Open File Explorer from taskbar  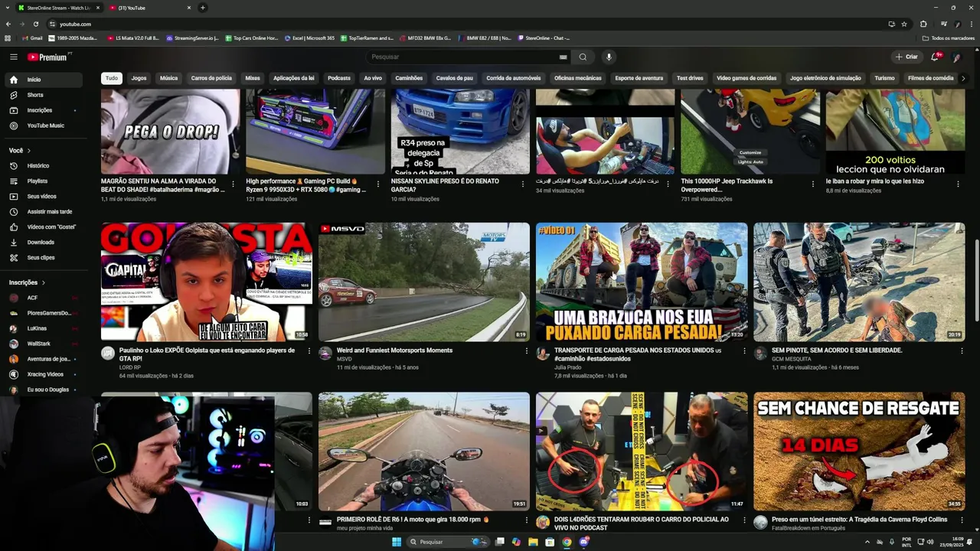point(533,542)
